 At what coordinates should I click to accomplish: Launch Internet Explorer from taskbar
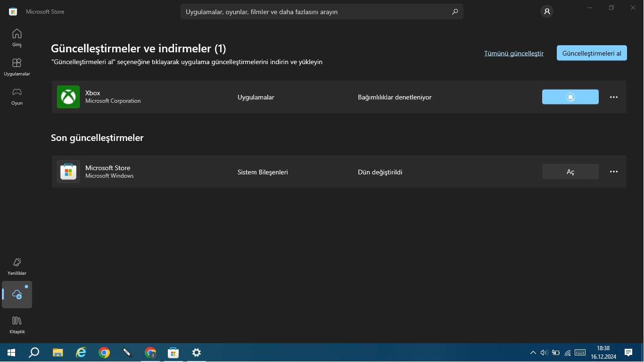click(x=81, y=353)
